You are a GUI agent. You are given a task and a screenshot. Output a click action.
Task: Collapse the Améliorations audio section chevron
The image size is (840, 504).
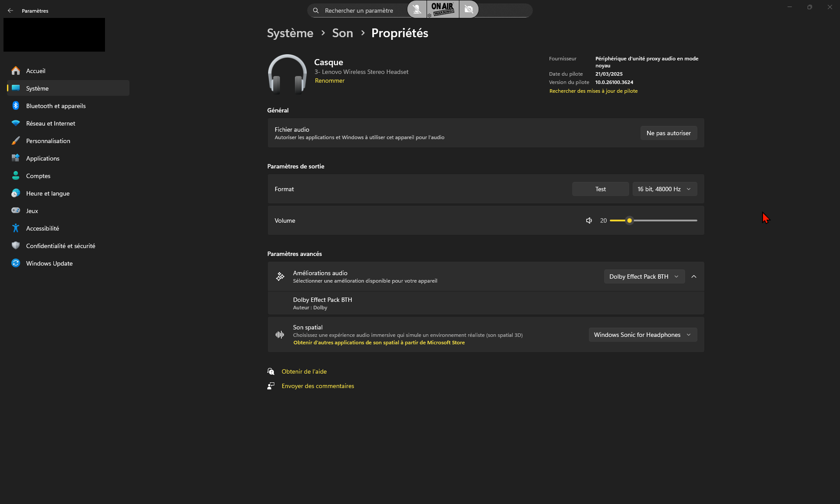(x=694, y=276)
